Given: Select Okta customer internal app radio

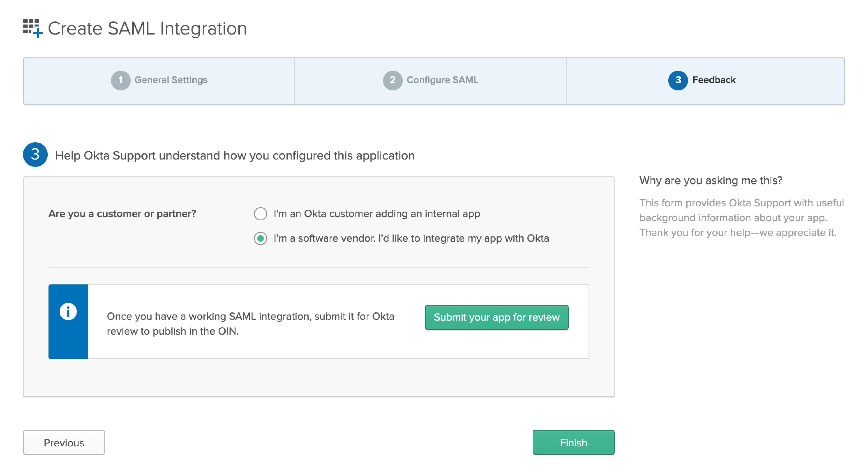Looking at the screenshot, I should [x=260, y=214].
